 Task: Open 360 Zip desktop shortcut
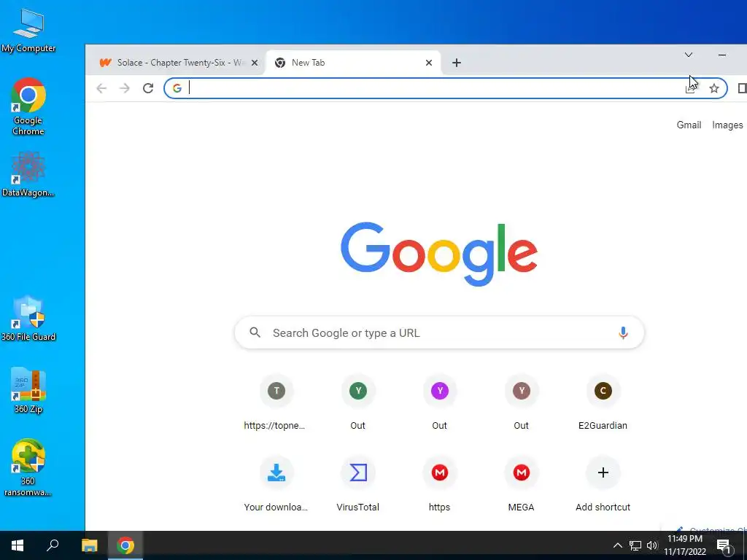[28, 389]
